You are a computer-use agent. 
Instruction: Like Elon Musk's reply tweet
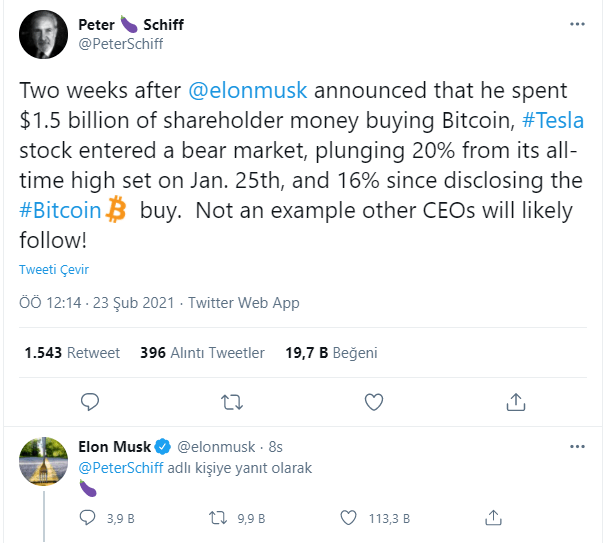349,518
